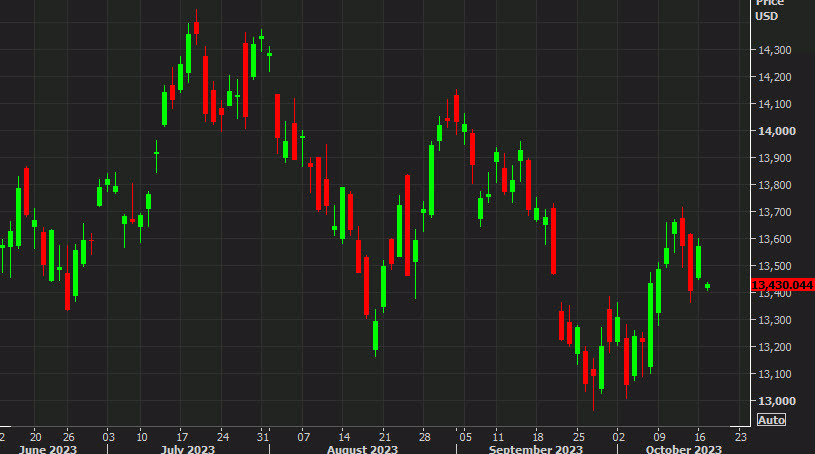The width and height of the screenshot is (815, 454).
Task: Click the 13,100 price axis label
Action: 774,374
